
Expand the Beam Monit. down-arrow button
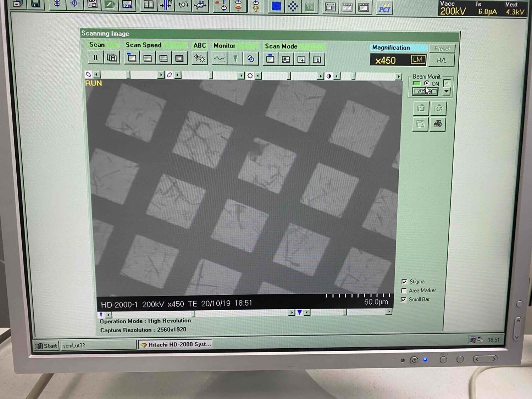pyautogui.click(x=447, y=92)
